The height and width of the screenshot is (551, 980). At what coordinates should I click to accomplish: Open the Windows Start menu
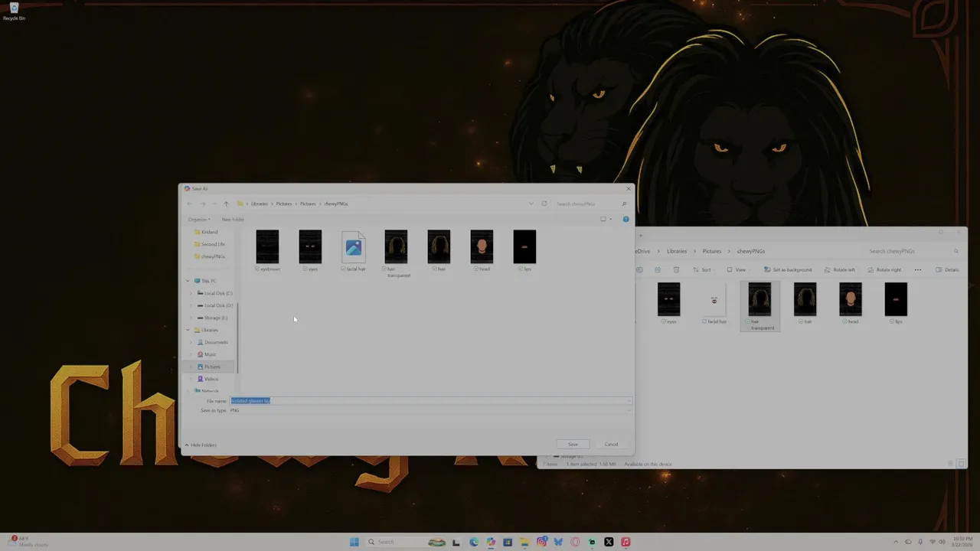(x=354, y=542)
